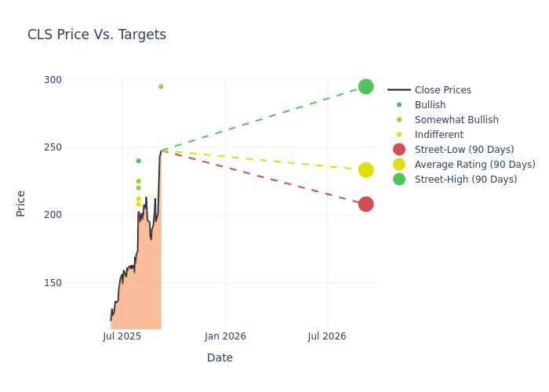Click the large red Street-Low endpoint circle

pyautogui.click(x=366, y=204)
